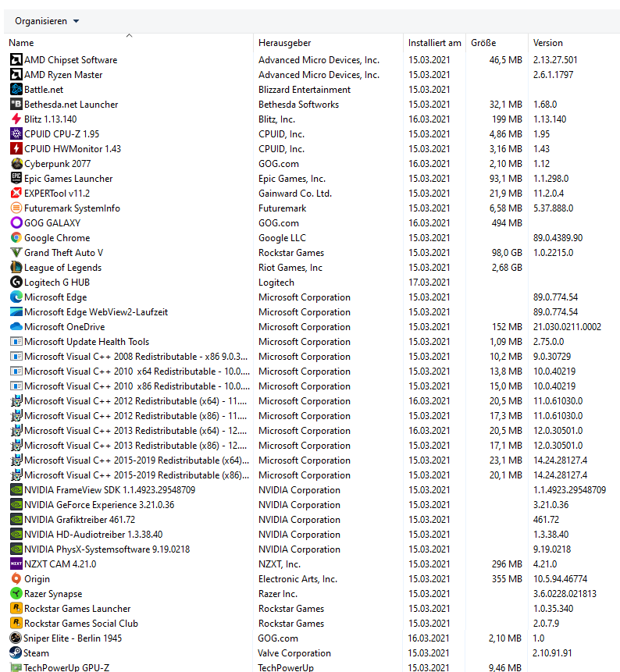Screen dimensions: 620x672
Task: Select Microsoft Visual C++ 2013 Redistributable (x86) entry
Action: (x=136, y=446)
